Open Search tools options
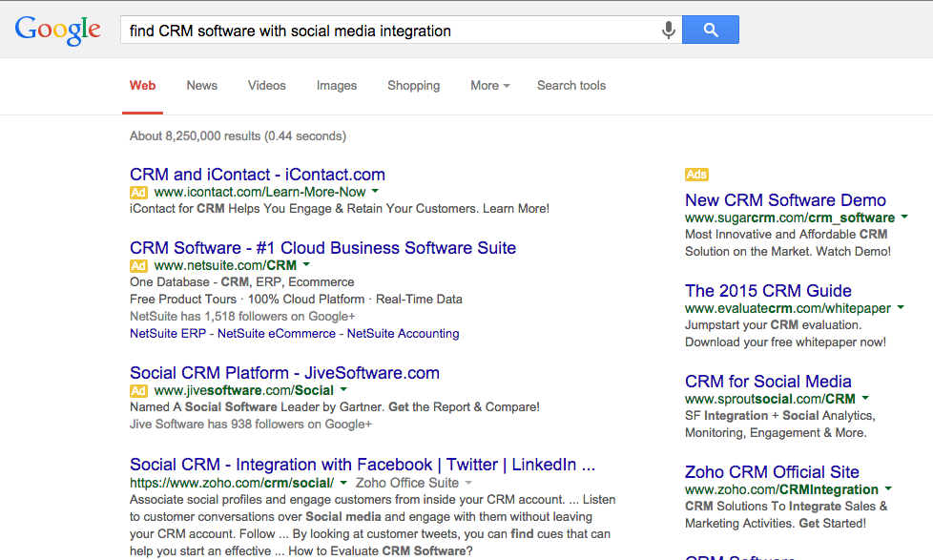Viewport: 933px width, 560px height. point(571,86)
